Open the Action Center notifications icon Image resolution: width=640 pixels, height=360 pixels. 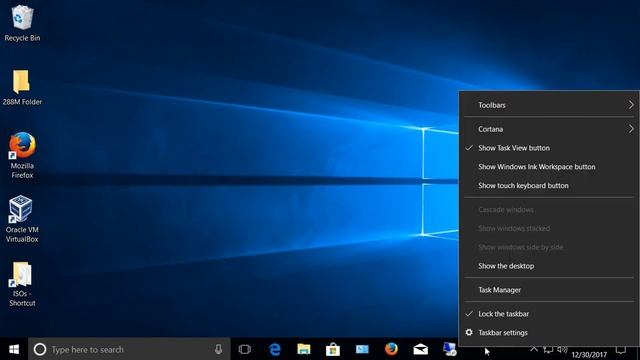[x=621, y=350]
